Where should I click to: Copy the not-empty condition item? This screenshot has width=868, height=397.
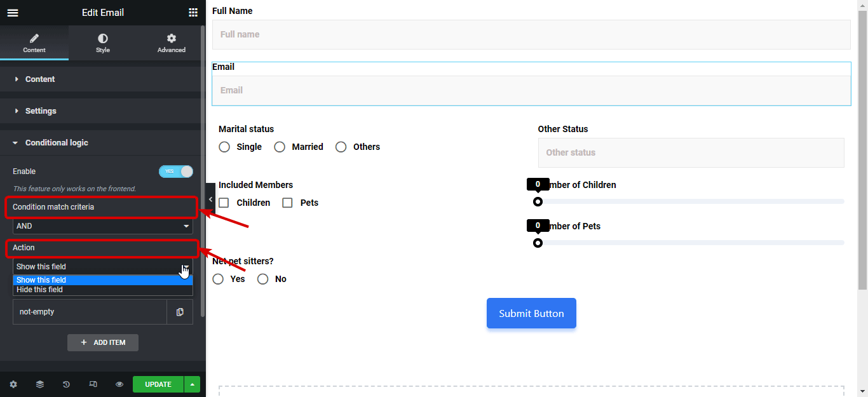pyautogui.click(x=180, y=311)
